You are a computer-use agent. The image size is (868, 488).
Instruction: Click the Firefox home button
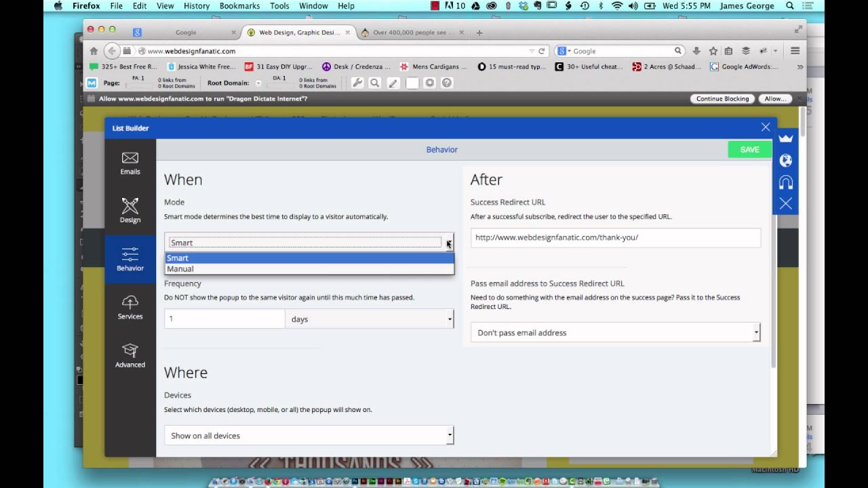tap(94, 51)
